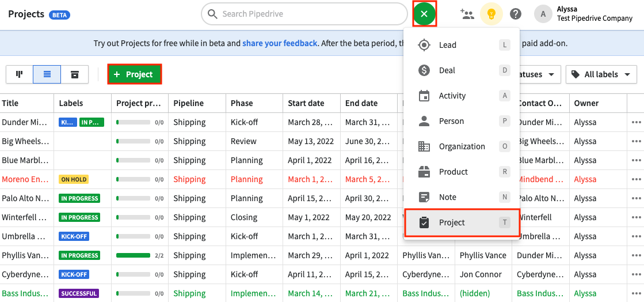Open row options for Cyberdyne project

coord(636,274)
